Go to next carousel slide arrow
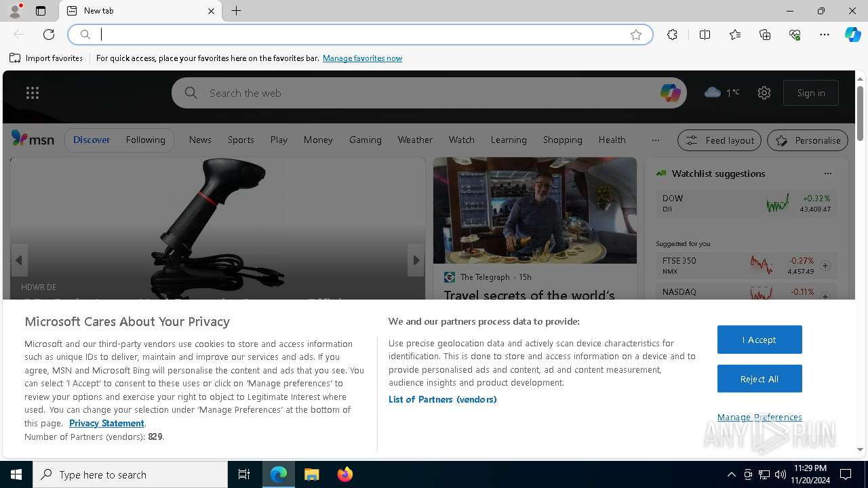The image size is (868, 488). click(416, 260)
